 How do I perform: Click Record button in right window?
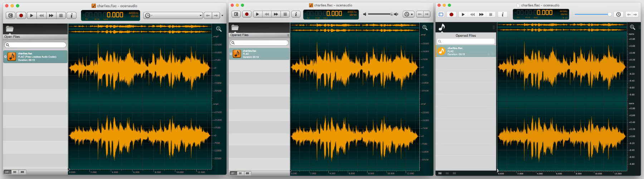[x=452, y=14]
